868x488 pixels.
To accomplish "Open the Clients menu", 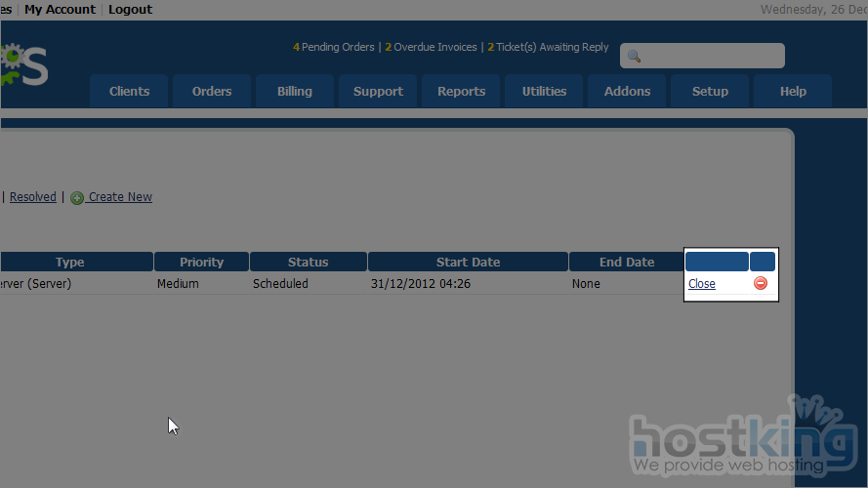I will point(129,92).
